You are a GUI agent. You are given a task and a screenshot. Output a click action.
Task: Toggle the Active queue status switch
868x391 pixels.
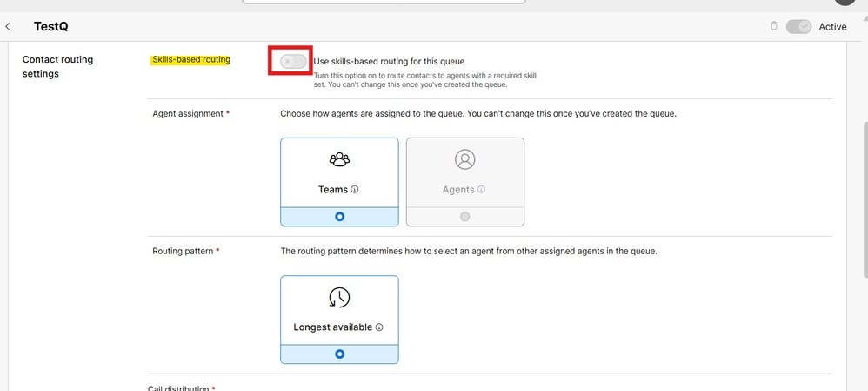pos(798,27)
